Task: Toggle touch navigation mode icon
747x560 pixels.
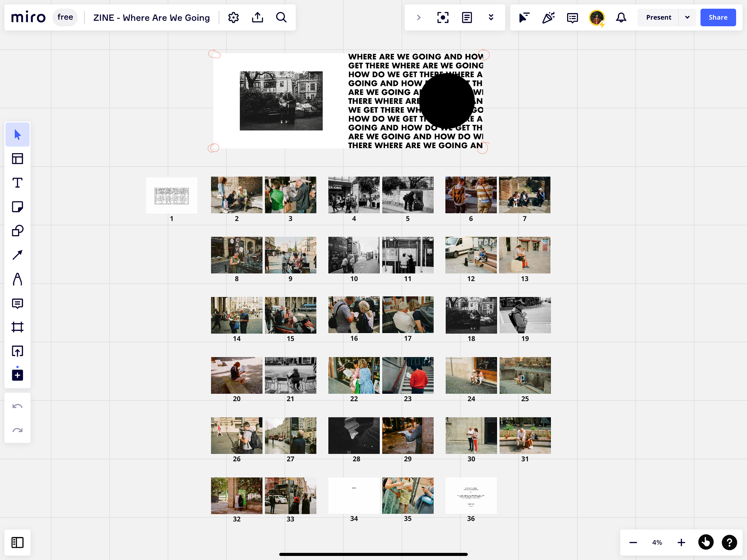Action: (706, 543)
